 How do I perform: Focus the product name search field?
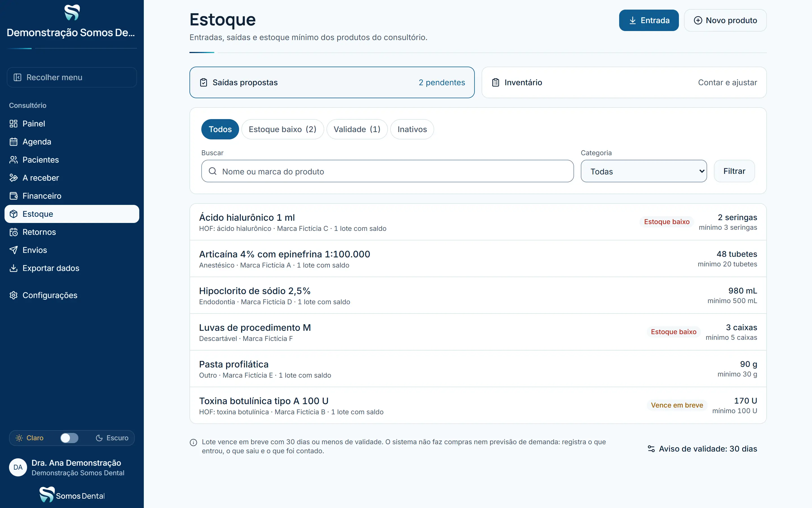pyautogui.click(x=387, y=171)
